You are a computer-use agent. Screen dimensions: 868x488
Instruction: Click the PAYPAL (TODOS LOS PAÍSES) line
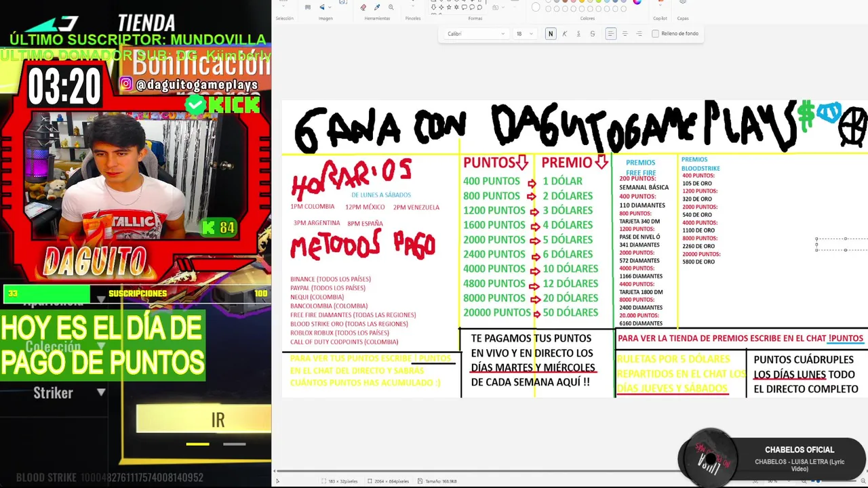coord(328,288)
